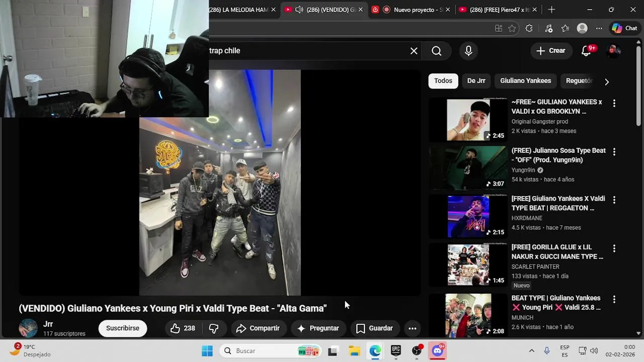Open the clock showing 02-02-2026
The height and width of the screenshot is (362, 644).
(620, 350)
